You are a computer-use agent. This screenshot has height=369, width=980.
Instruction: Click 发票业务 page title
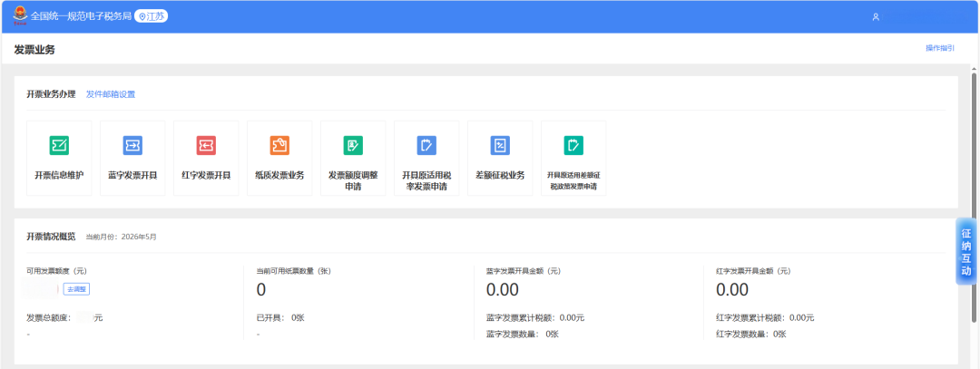34,49
